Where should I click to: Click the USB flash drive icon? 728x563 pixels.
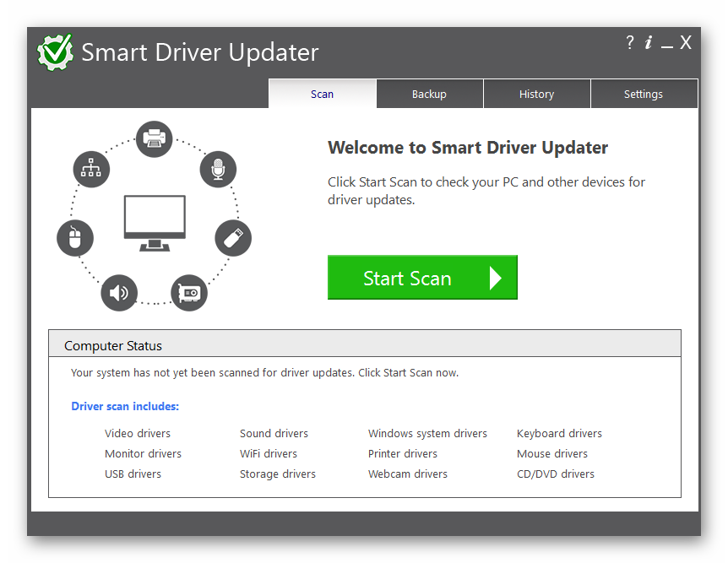pos(233,238)
